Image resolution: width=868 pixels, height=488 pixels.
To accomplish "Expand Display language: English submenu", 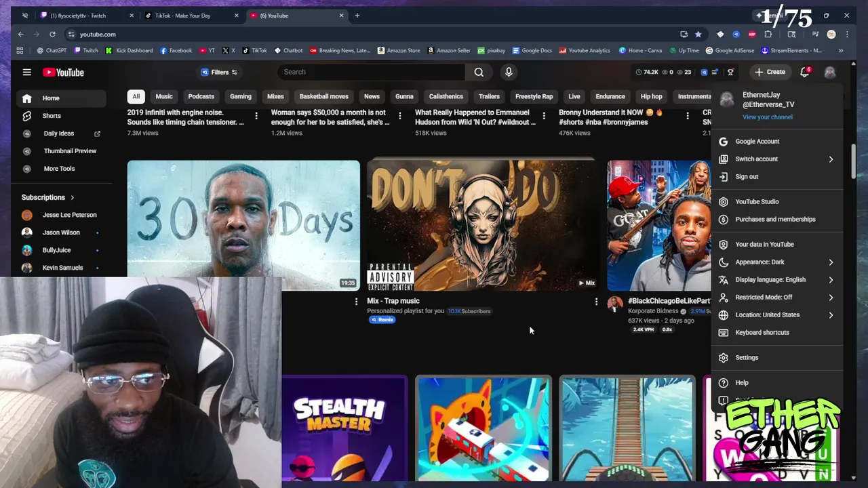I will point(777,280).
